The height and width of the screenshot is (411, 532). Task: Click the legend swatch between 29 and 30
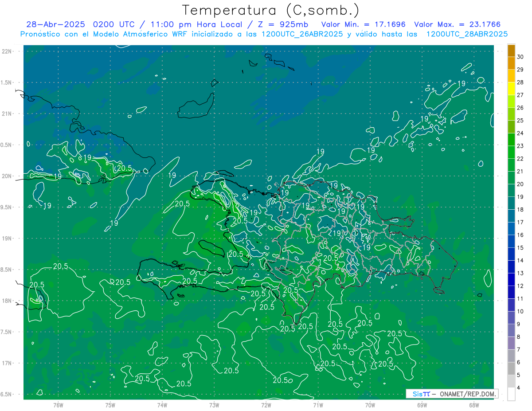coord(511,63)
